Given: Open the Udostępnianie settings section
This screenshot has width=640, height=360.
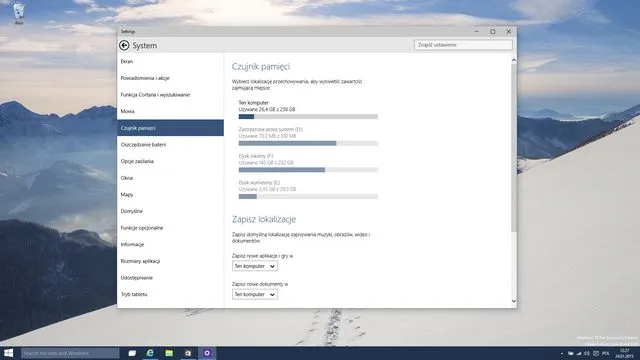Looking at the screenshot, I should 170,278.
